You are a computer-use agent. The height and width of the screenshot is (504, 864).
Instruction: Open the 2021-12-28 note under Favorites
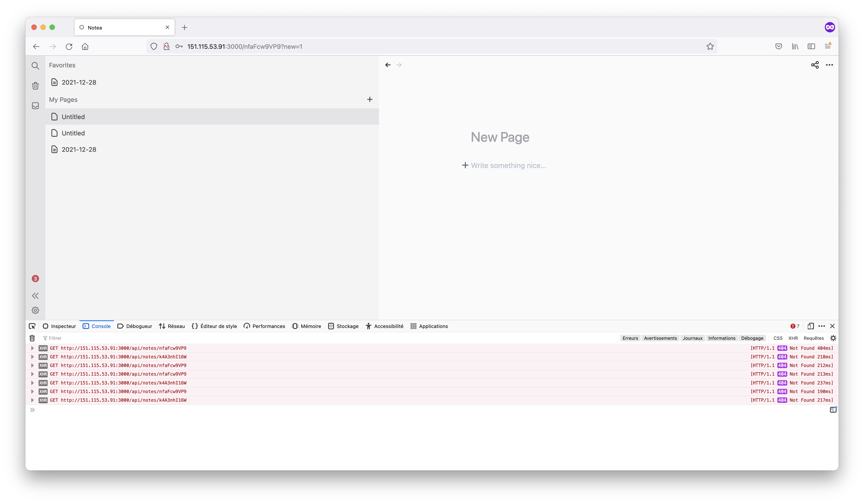[x=79, y=82]
